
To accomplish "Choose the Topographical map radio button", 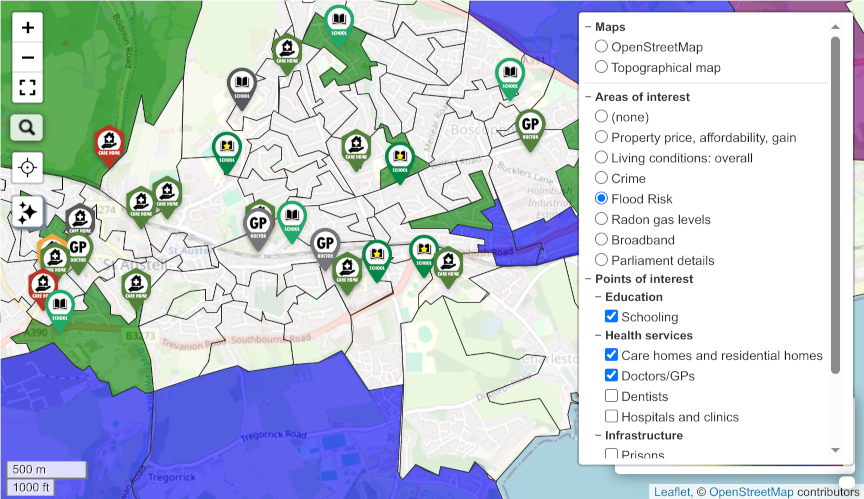I will click(x=601, y=67).
